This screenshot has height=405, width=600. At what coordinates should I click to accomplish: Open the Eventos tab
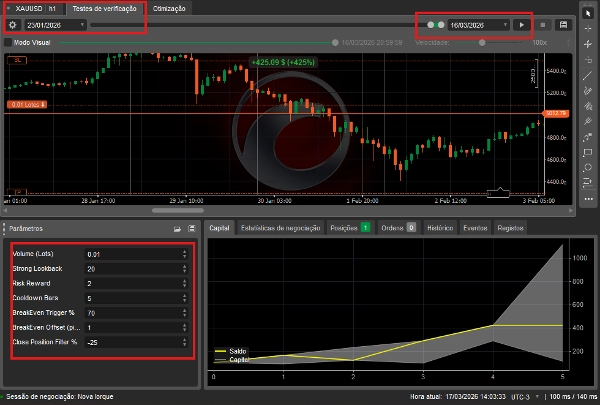click(x=475, y=228)
